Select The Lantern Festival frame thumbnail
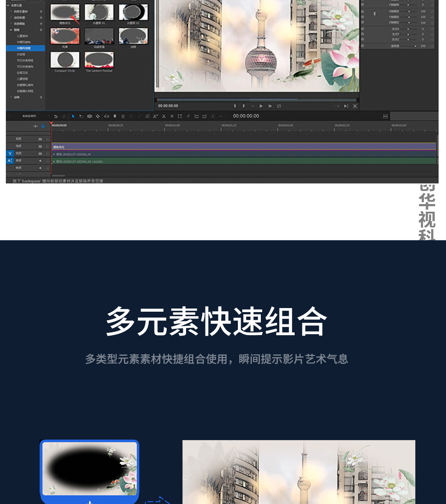The image size is (446, 504). (99, 59)
